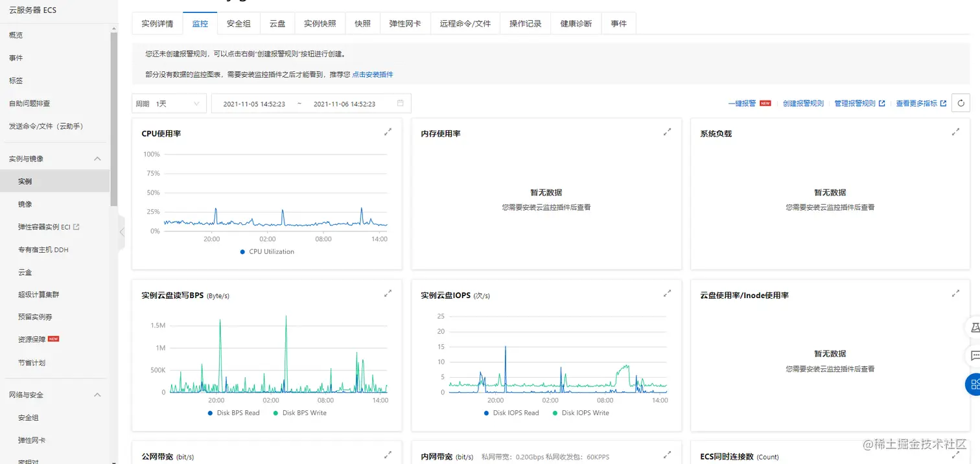Open 事件 in the left sidebar
980x464 pixels.
(16, 58)
